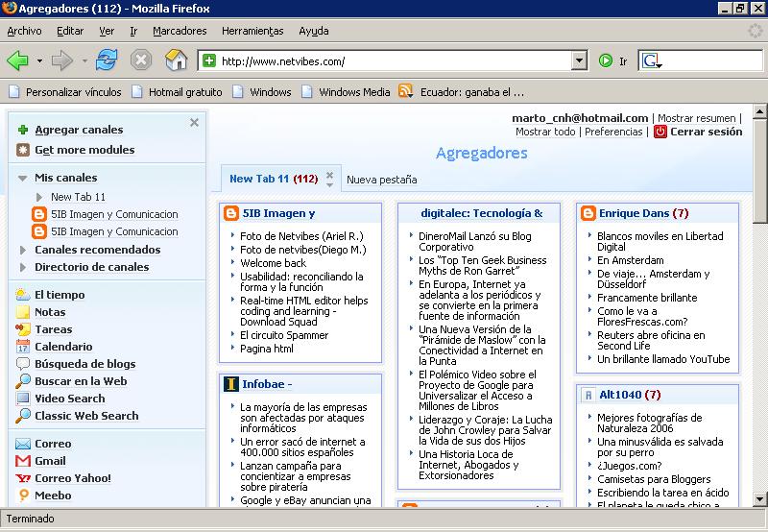
Task: Open the Preferencias link
Action: pos(613,132)
